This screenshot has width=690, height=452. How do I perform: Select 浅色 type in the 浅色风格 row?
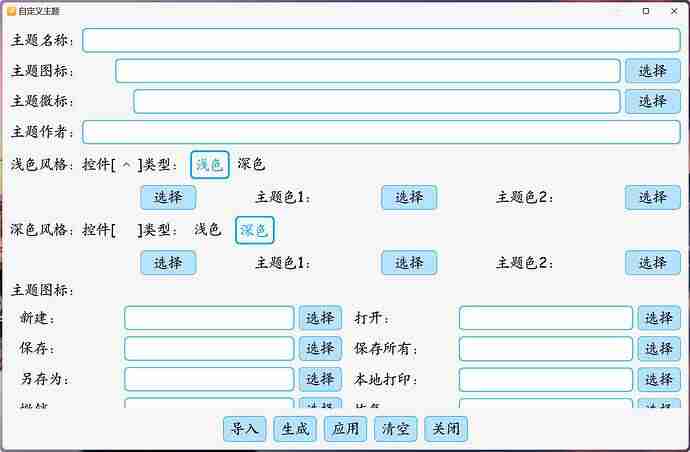[210, 165]
